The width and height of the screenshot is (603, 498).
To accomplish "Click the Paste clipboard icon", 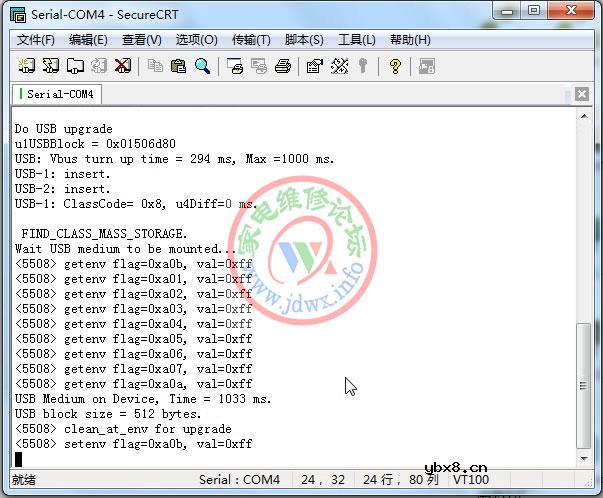I will (179, 67).
